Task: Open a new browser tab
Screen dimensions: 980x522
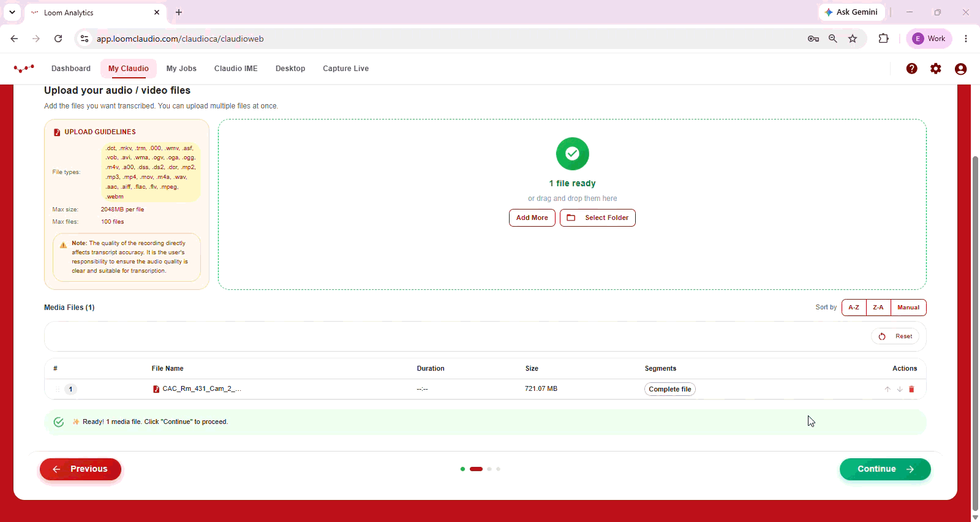Action: tap(179, 12)
